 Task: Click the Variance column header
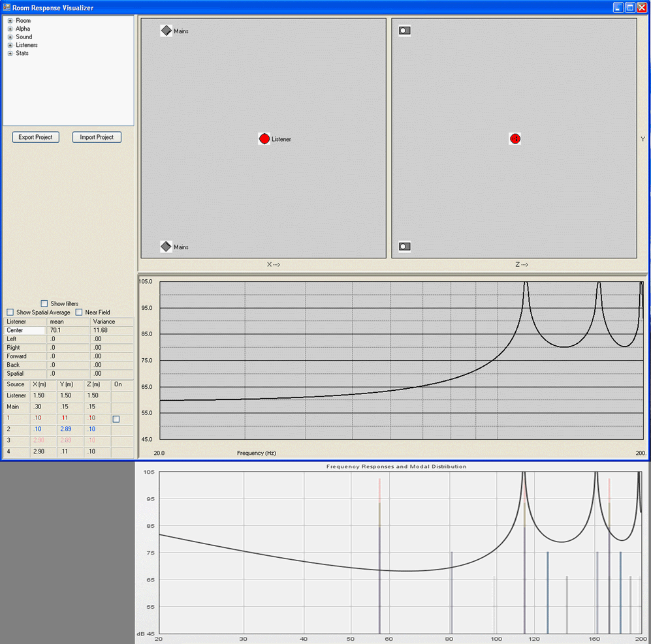pos(104,322)
